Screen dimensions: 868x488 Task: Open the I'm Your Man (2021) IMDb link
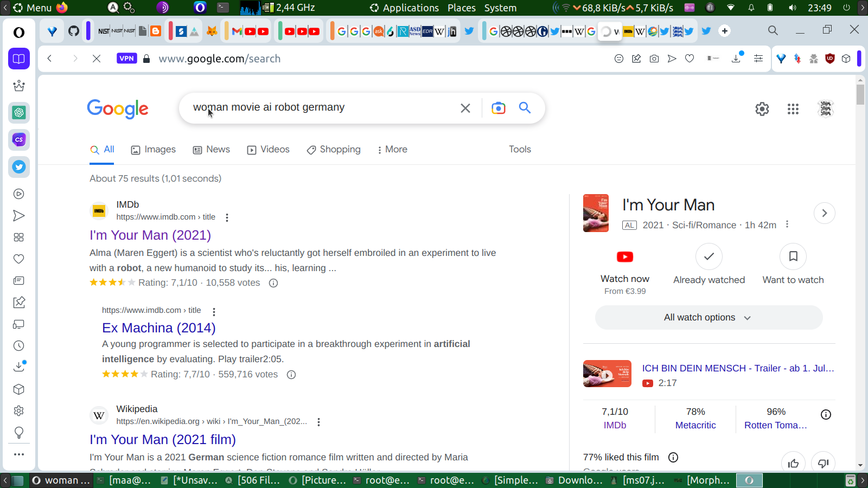pyautogui.click(x=150, y=235)
